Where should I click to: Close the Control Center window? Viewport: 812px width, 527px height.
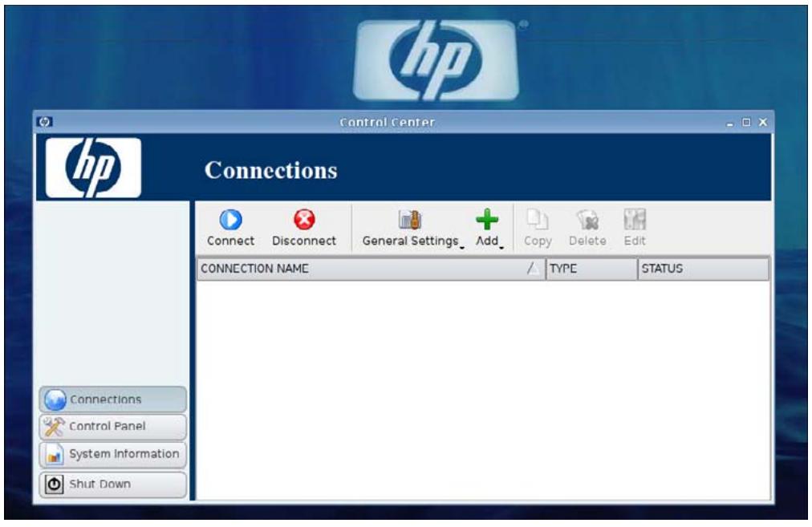pyautogui.click(x=763, y=122)
